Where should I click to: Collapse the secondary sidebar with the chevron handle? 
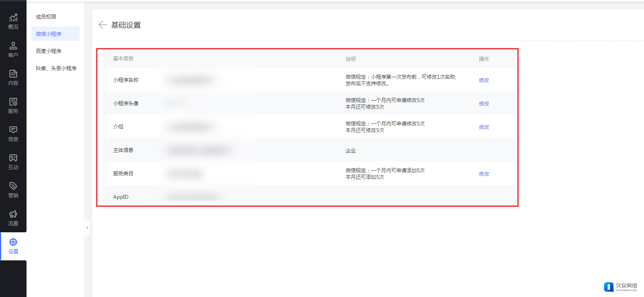tap(87, 228)
